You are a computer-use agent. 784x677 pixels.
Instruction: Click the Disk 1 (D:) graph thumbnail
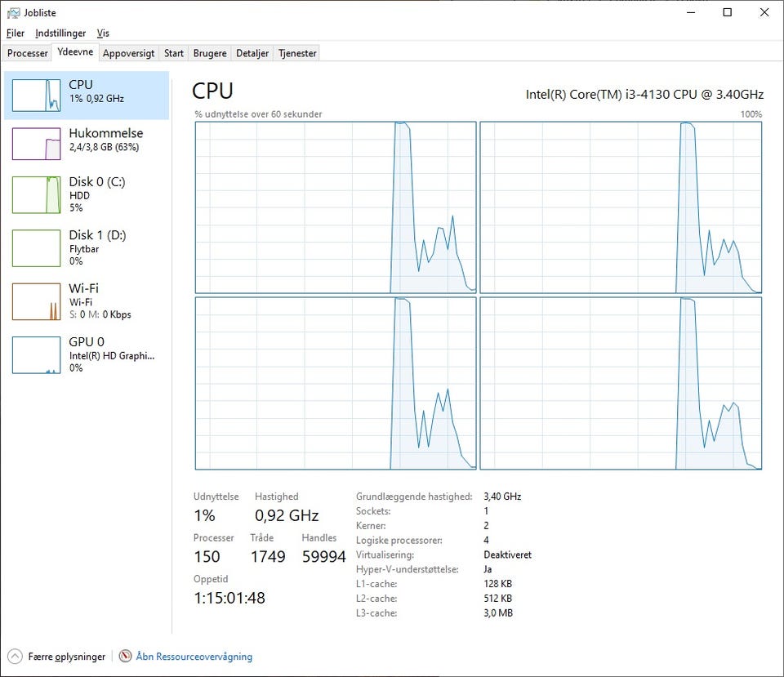pos(36,248)
